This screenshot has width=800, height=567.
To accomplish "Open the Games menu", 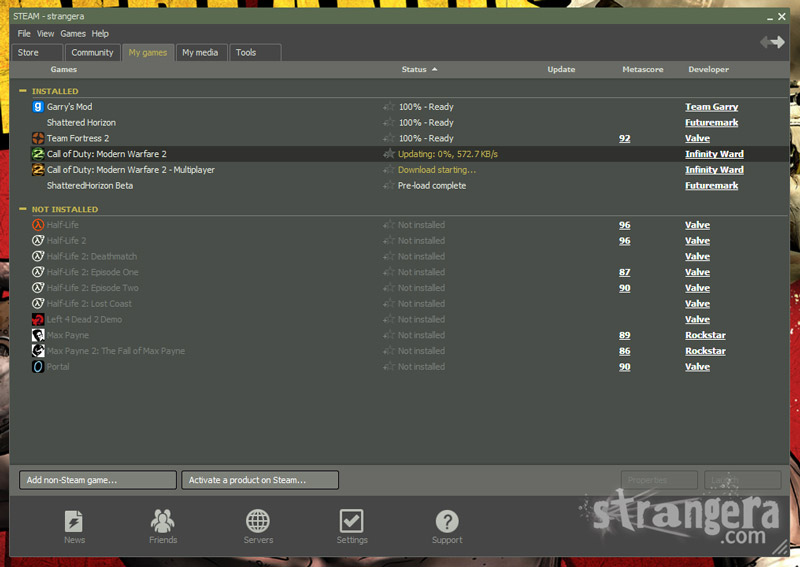I will [x=73, y=34].
